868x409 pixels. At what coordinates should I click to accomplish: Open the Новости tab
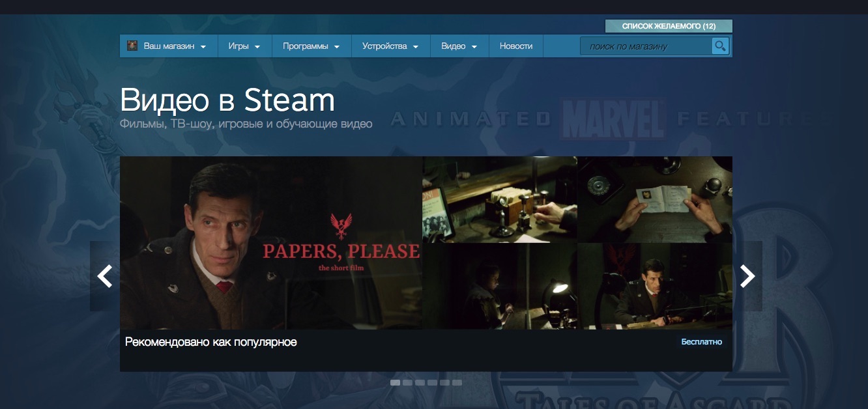516,46
